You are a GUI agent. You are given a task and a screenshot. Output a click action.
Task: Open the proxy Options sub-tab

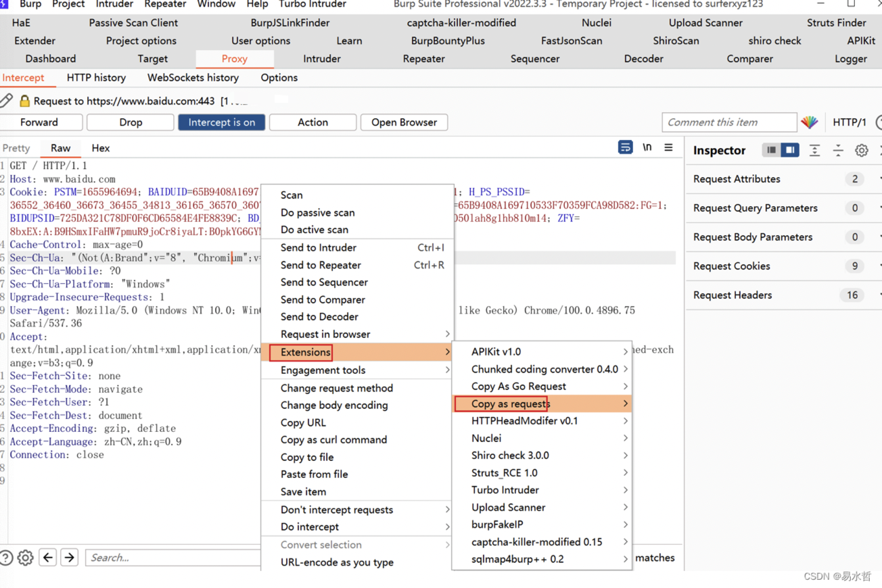tap(279, 78)
